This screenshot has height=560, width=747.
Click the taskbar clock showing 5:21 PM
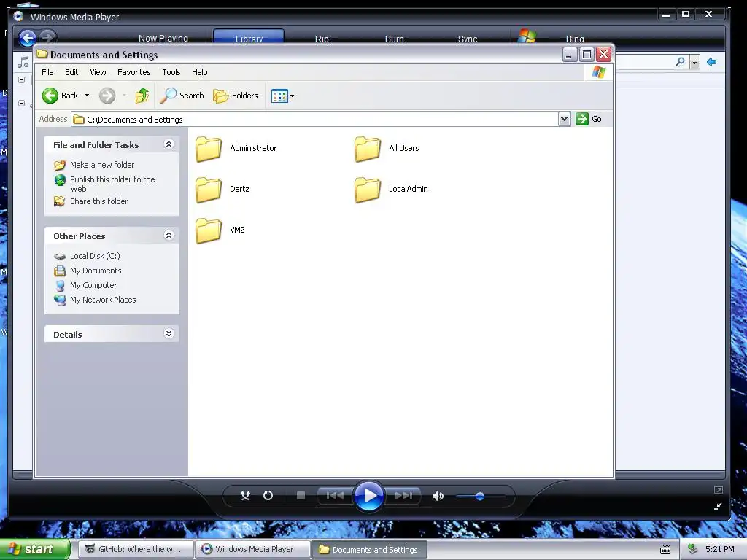pyautogui.click(x=719, y=549)
